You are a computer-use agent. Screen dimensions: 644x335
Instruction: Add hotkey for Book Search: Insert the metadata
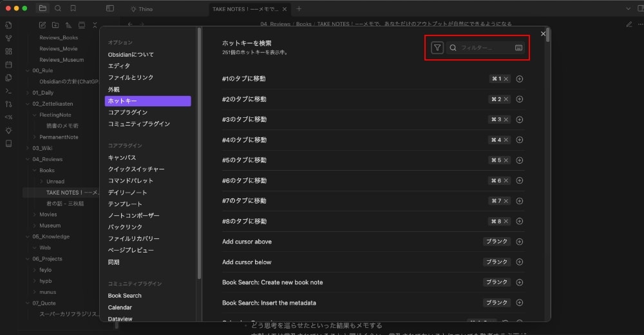coord(520,303)
